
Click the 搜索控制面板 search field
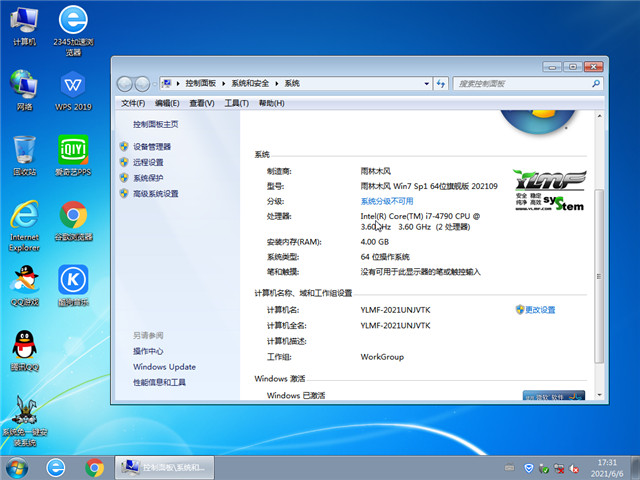click(x=520, y=83)
